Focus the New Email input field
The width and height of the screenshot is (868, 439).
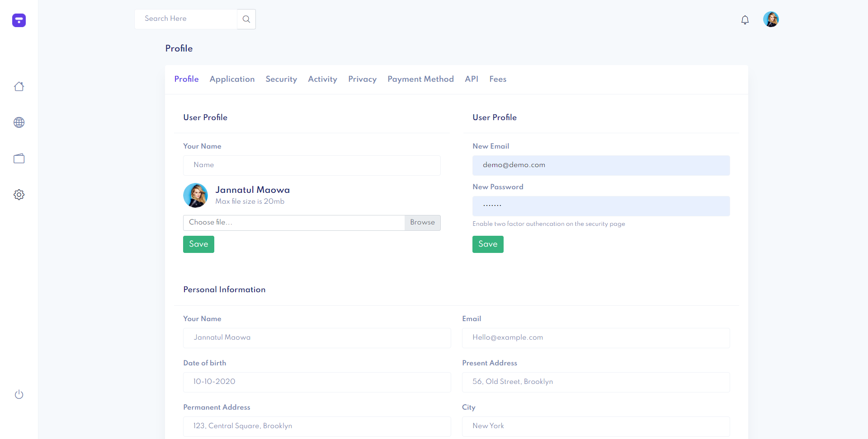601,165
